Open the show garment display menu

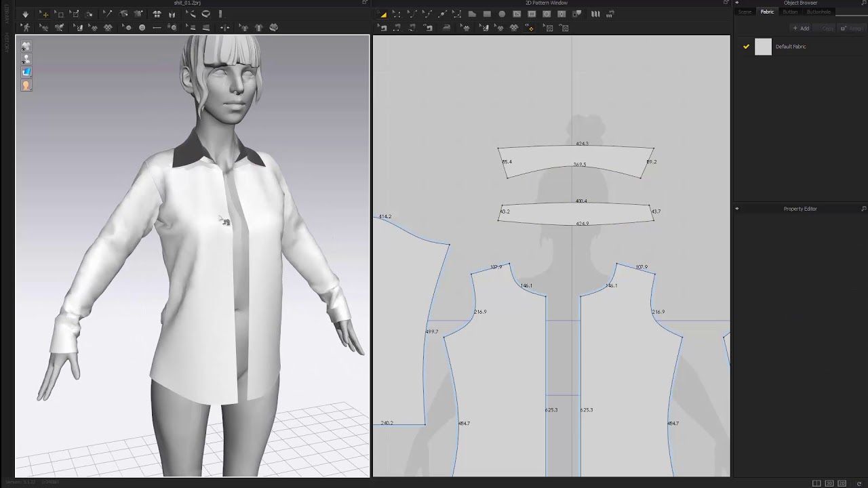pos(26,46)
